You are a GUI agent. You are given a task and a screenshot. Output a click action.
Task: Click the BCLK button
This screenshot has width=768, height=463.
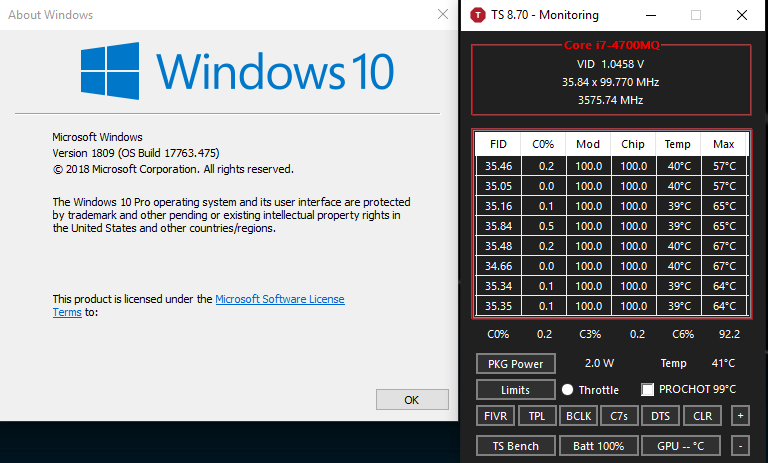[x=578, y=416]
